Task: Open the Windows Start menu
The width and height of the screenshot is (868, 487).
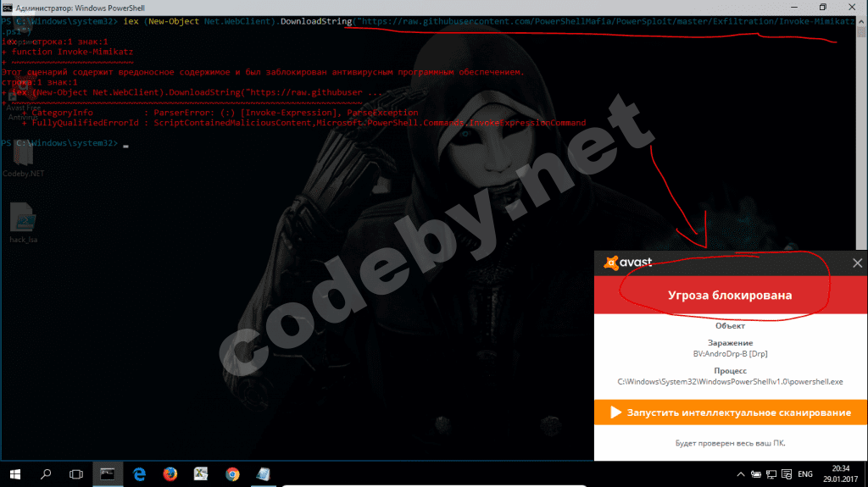Action: click(x=15, y=474)
